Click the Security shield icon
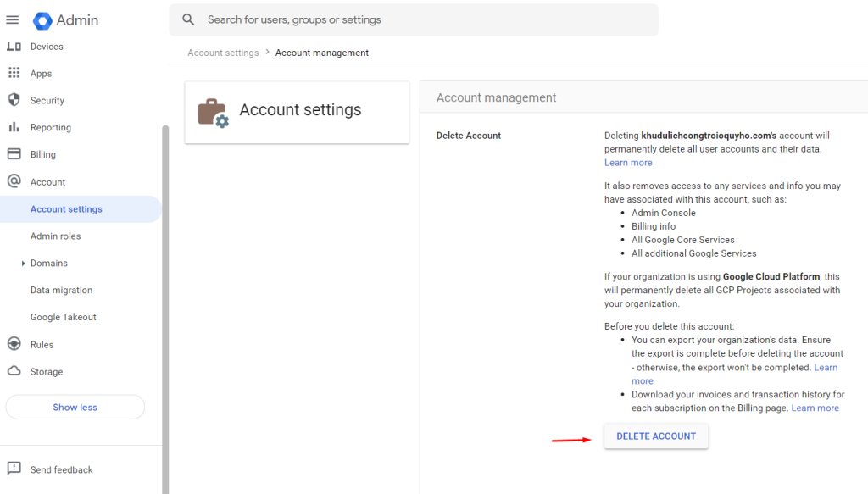The width and height of the screenshot is (868, 494). pyautogui.click(x=14, y=100)
